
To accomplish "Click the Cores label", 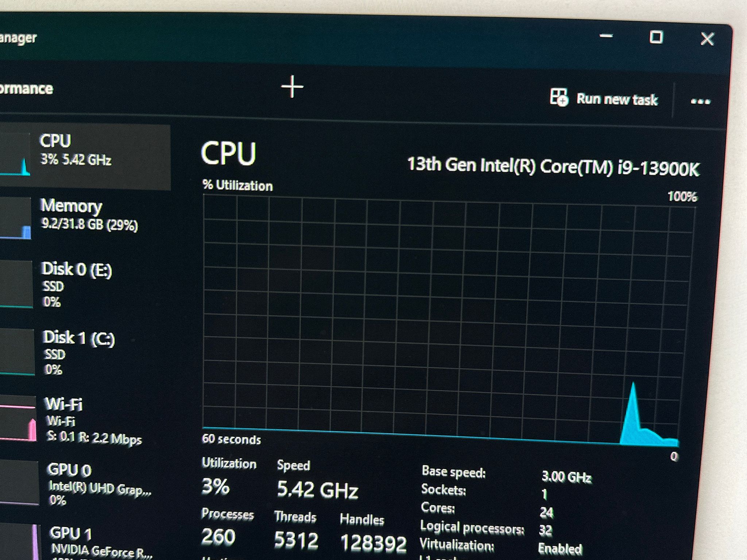I will coord(438,507).
